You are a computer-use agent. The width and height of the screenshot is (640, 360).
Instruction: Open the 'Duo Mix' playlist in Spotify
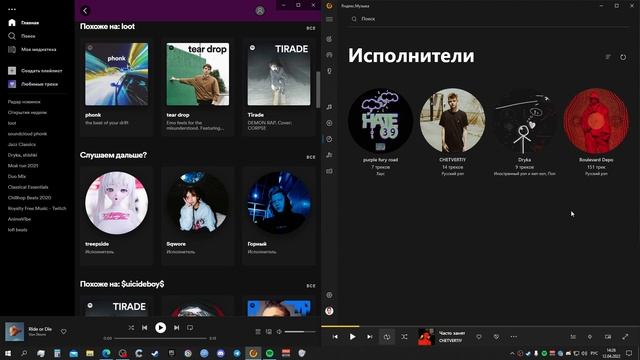pyautogui.click(x=17, y=176)
